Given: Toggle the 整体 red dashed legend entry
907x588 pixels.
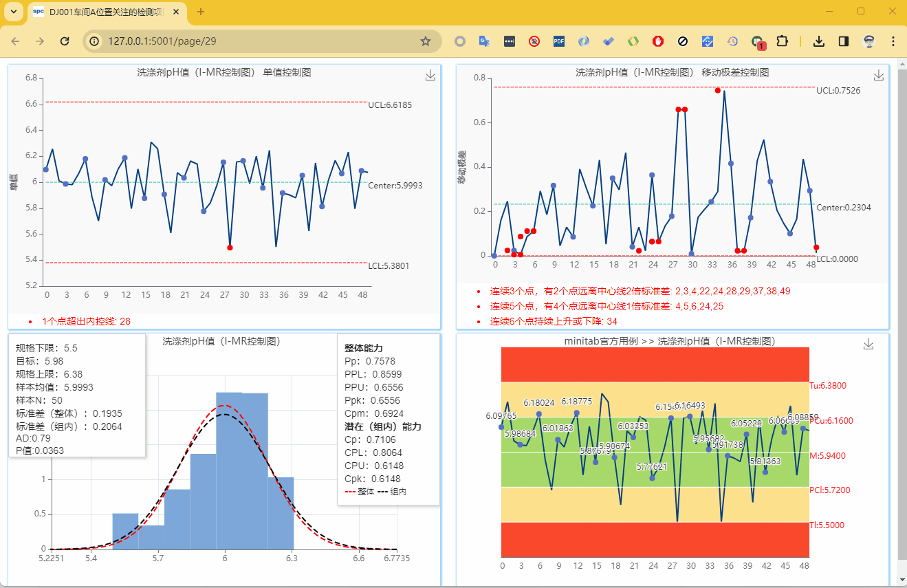Looking at the screenshot, I should [x=359, y=492].
